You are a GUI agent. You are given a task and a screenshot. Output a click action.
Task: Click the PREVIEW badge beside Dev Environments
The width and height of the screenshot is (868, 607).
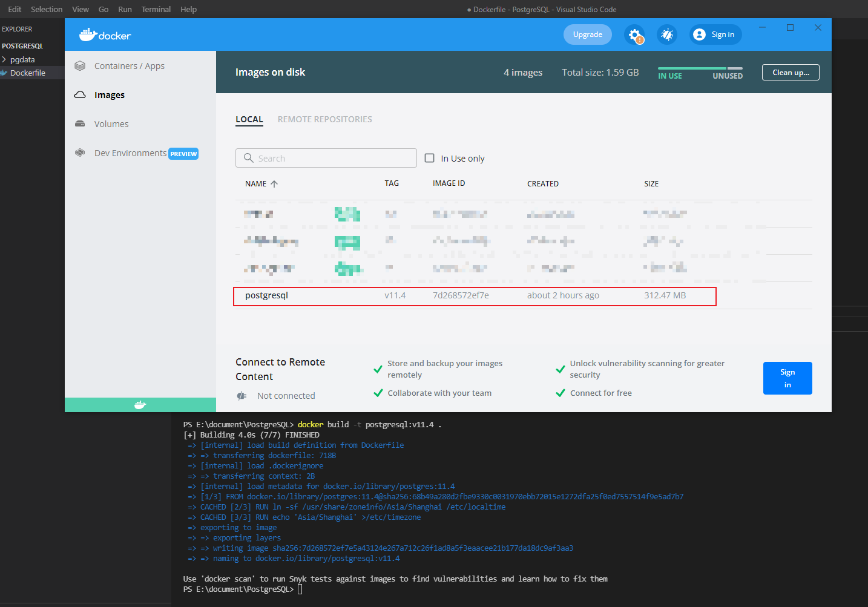click(184, 154)
